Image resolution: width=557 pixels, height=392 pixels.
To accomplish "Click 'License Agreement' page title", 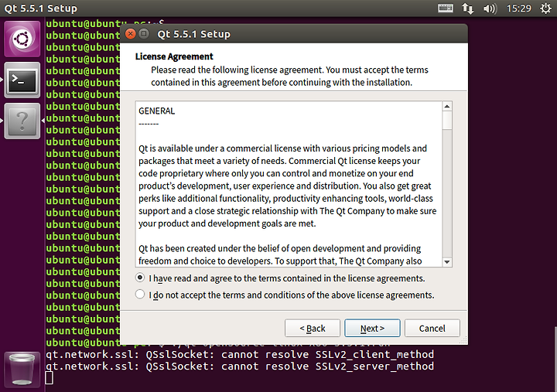I will 174,56.
